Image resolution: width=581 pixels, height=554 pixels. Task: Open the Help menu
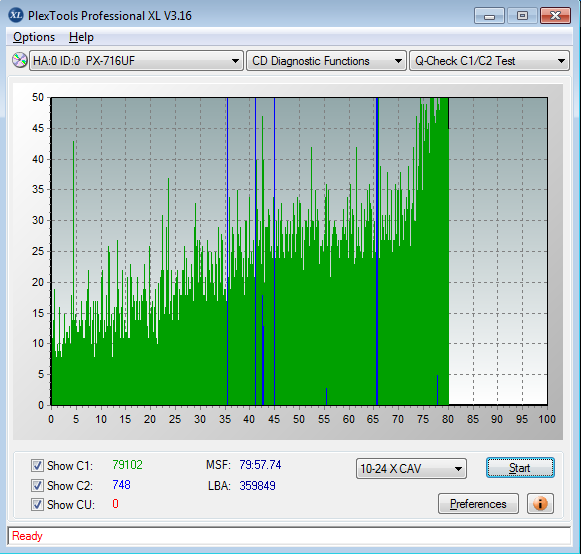coord(81,37)
